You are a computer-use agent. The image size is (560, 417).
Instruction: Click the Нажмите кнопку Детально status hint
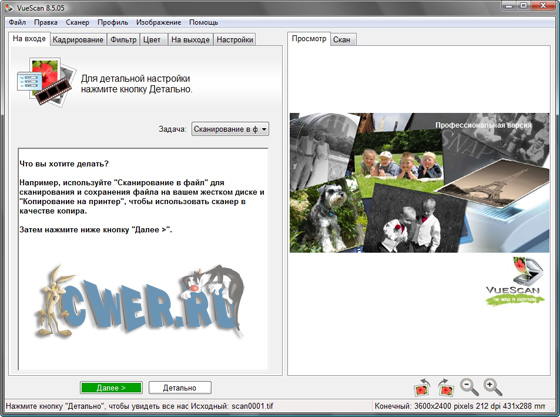click(x=97, y=406)
